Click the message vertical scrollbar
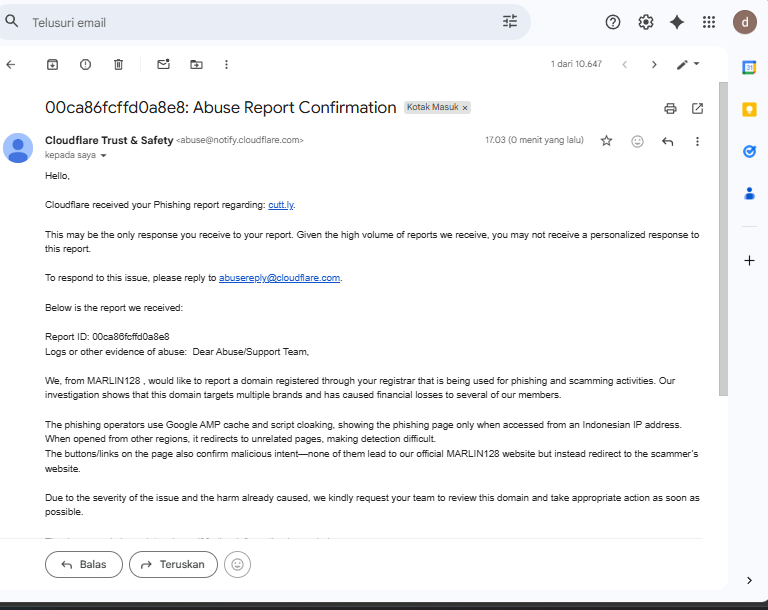This screenshot has width=768, height=610. (723, 239)
